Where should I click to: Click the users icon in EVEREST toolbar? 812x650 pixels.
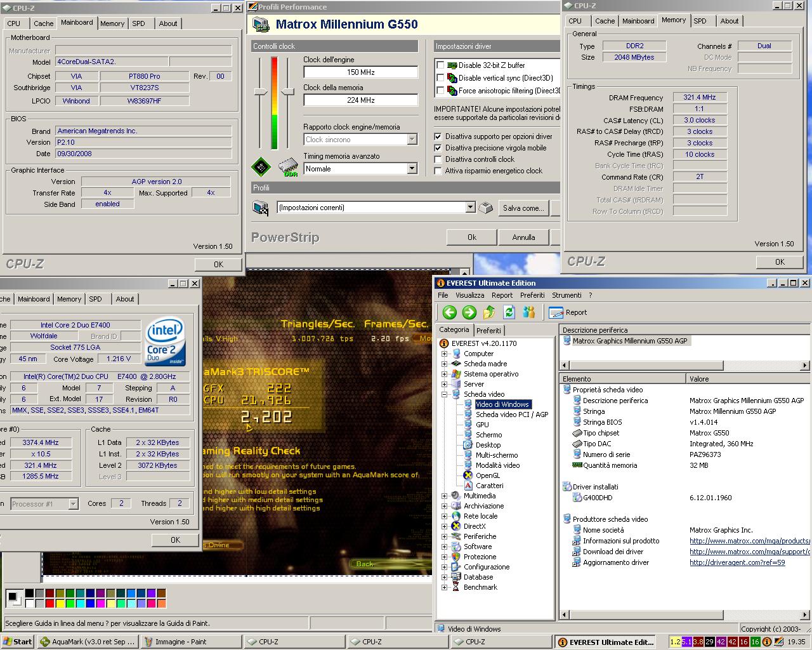click(528, 312)
